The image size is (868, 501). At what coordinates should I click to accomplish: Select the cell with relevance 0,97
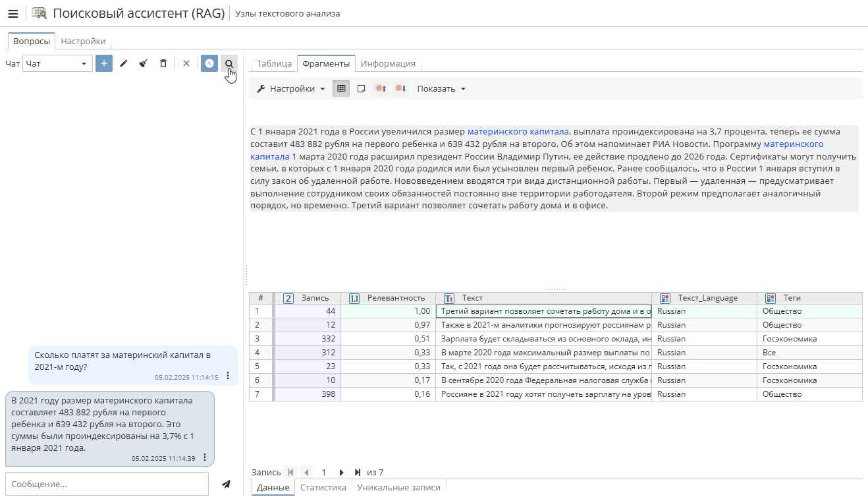pos(389,325)
